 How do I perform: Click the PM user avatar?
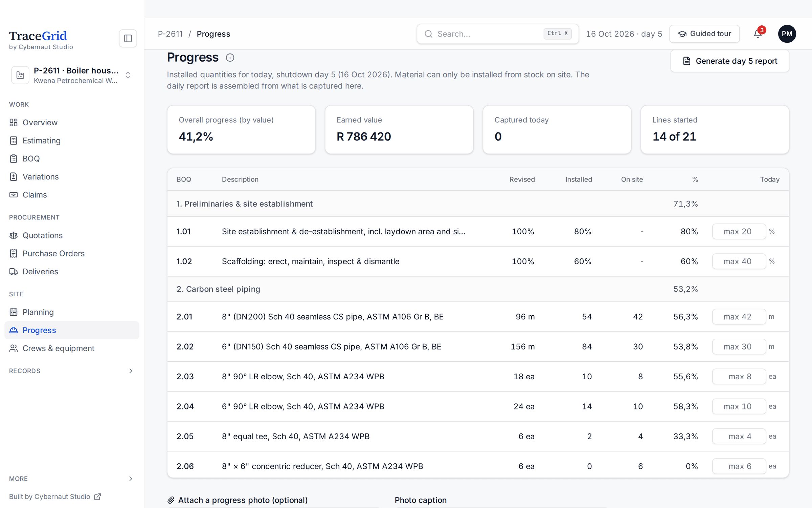coord(787,34)
